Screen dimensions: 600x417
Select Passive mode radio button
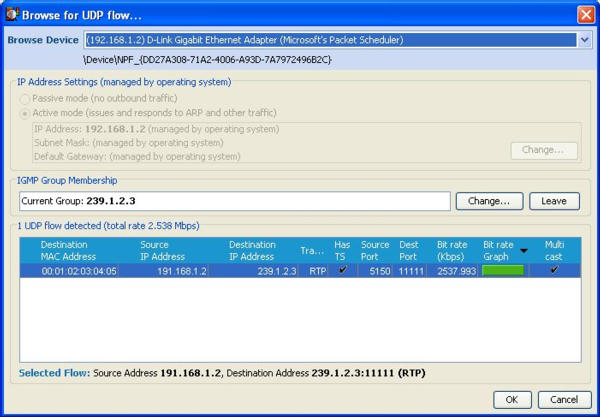[25, 100]
